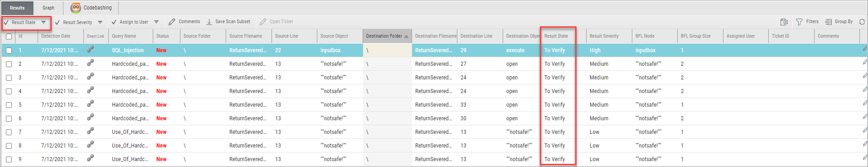The width and height of the screenshot is (868, 167).
Task: Click the BFL Group Size column header
Action: (x=700, y=36)
